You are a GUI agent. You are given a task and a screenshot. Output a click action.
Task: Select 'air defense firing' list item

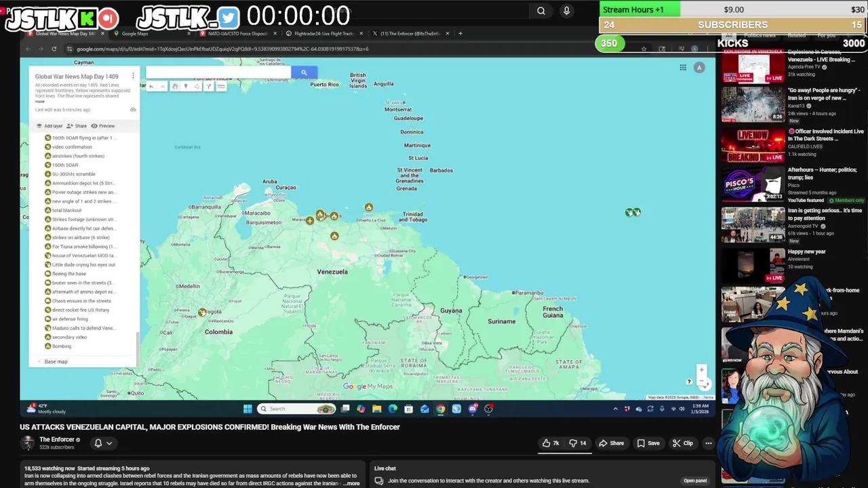(70, 319)
